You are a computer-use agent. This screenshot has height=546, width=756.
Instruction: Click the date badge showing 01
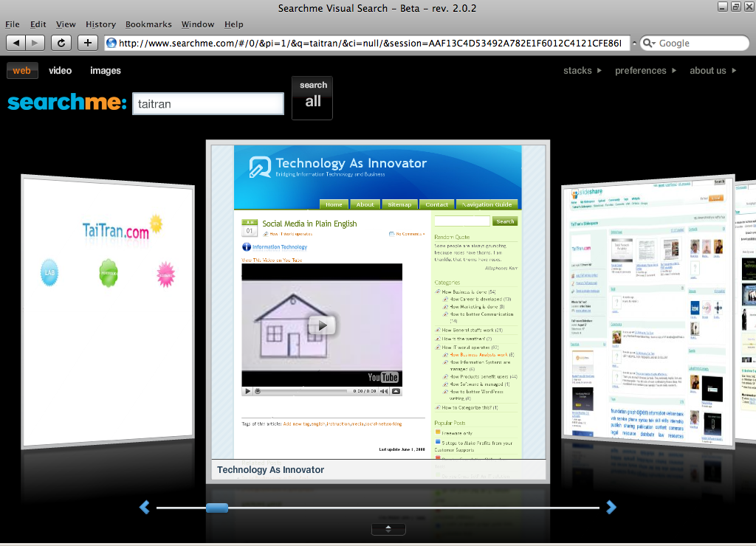coord(250,228)
